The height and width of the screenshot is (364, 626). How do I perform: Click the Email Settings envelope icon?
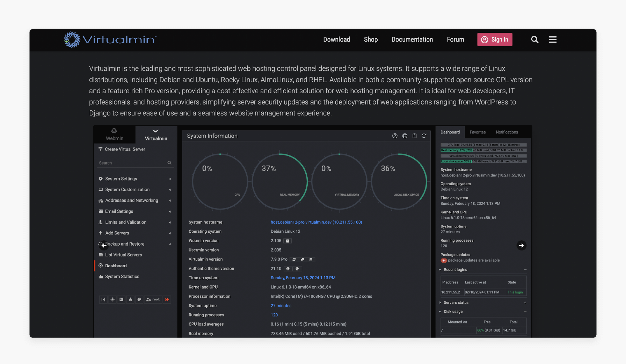[x=101, y=211]
